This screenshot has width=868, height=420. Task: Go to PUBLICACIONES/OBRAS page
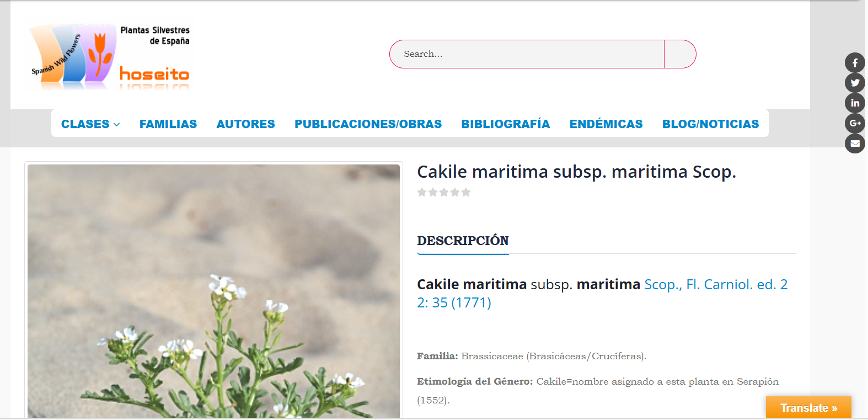click(x=368, y=124)
